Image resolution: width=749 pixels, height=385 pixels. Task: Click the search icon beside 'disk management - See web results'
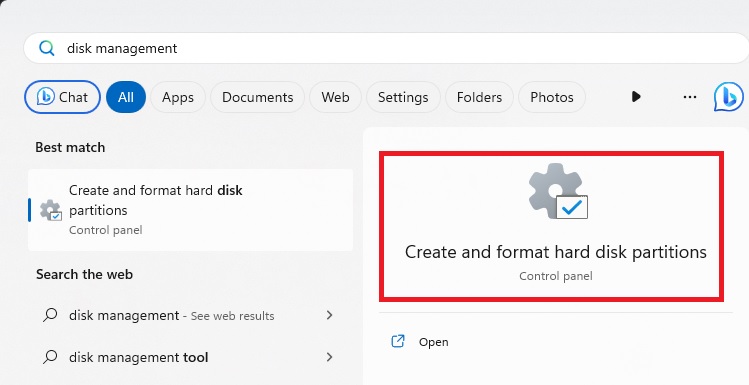[x=50, y=315]
